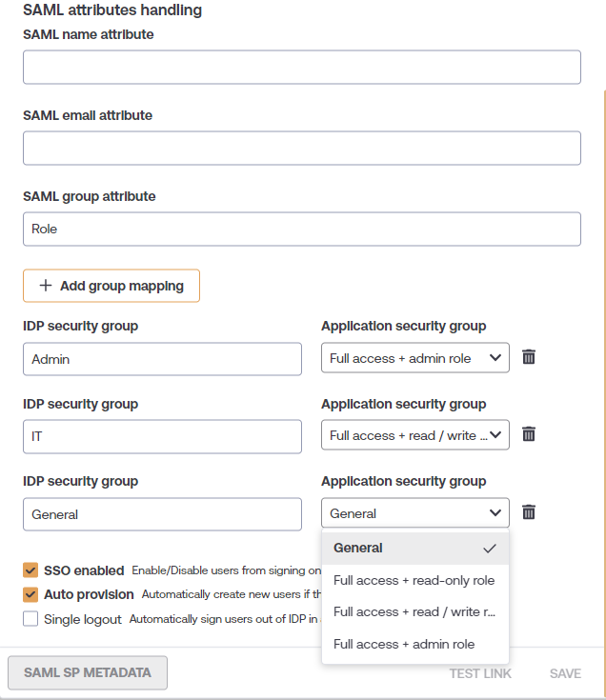Delete the Admin group mapping with trash icon
This screenshot has width=606, height=700.
click(529, 357)
